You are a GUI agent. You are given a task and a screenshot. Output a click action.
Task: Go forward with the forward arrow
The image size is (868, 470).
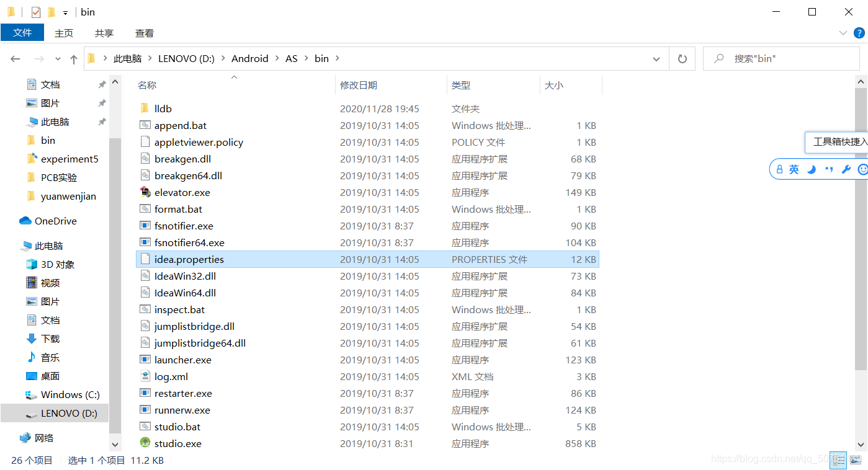[x=39, y=59]
